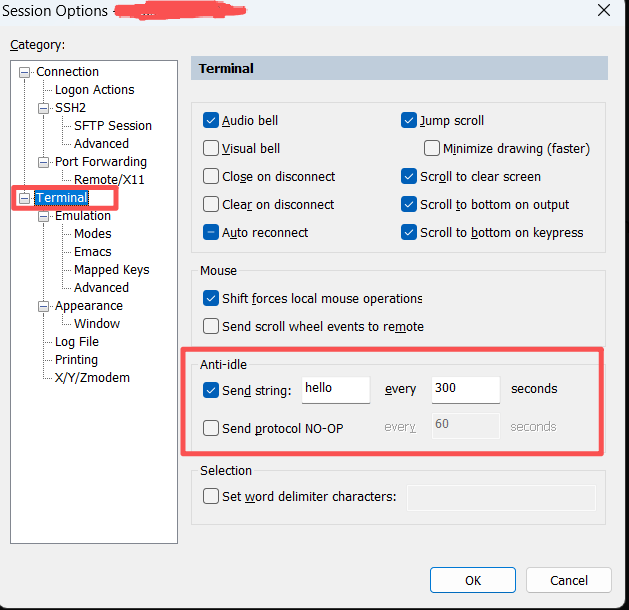Screen dimensions: 629x610
Task: Collapse the Appearance tree node
Action: [x=44, y=306]
